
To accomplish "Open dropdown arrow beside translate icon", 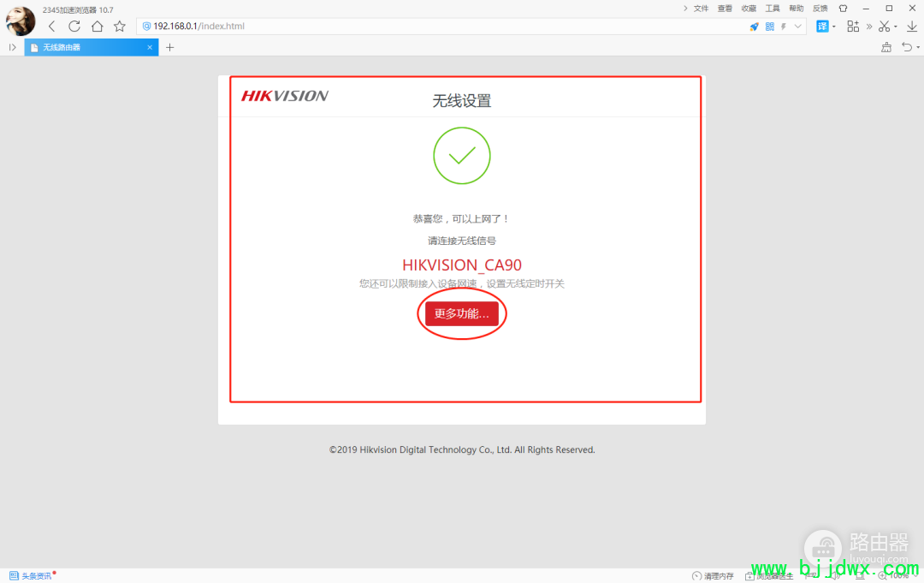I will pos(834,27).
